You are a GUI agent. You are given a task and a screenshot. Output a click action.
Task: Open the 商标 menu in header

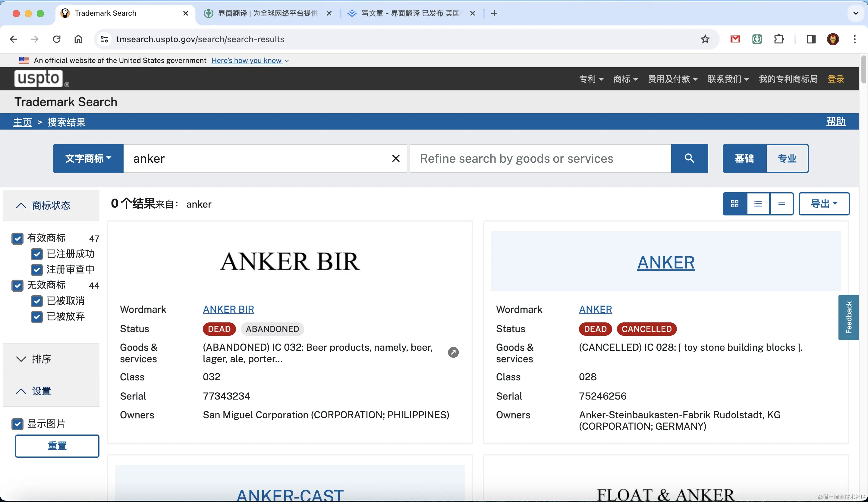(625, 79)
